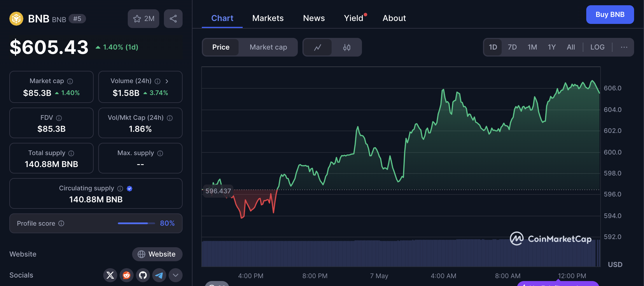Image resolution: width=644 pixels, height=286 pixels.
Task: Click the USD currency label on chart
Action: click(615, 264)
